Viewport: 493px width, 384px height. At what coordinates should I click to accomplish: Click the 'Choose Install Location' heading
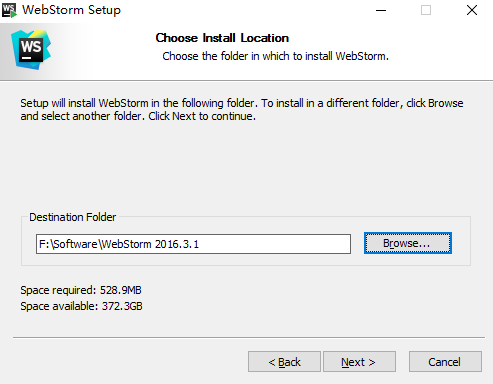[x=222, y=38]
